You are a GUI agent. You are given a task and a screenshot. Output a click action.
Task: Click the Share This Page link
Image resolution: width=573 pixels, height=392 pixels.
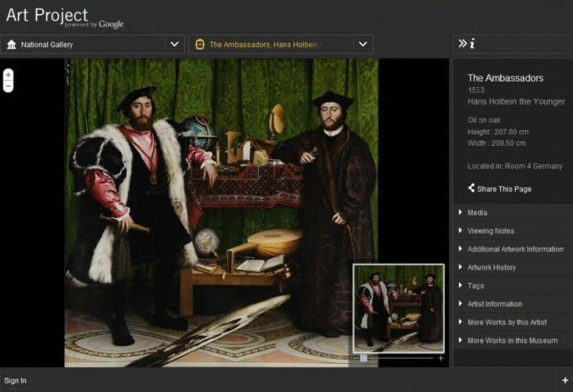pyautogui.click(x=504, y=189)
